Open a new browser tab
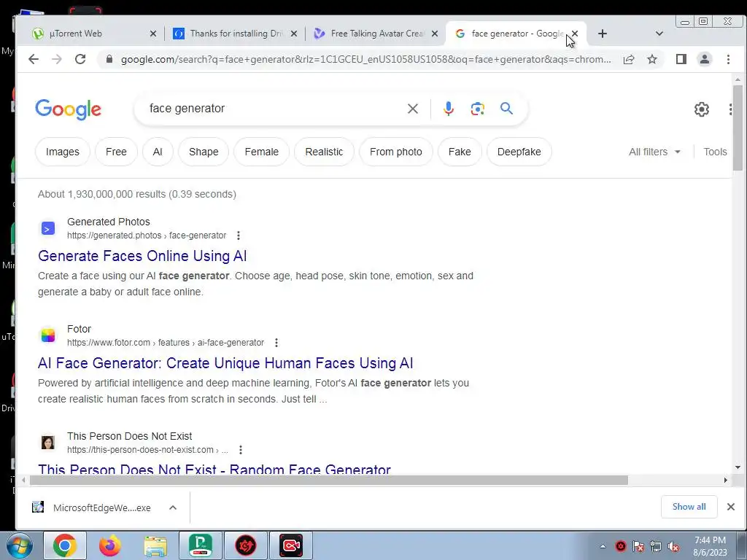The height and width of the screenshot is (560, 747). point(602,34)
